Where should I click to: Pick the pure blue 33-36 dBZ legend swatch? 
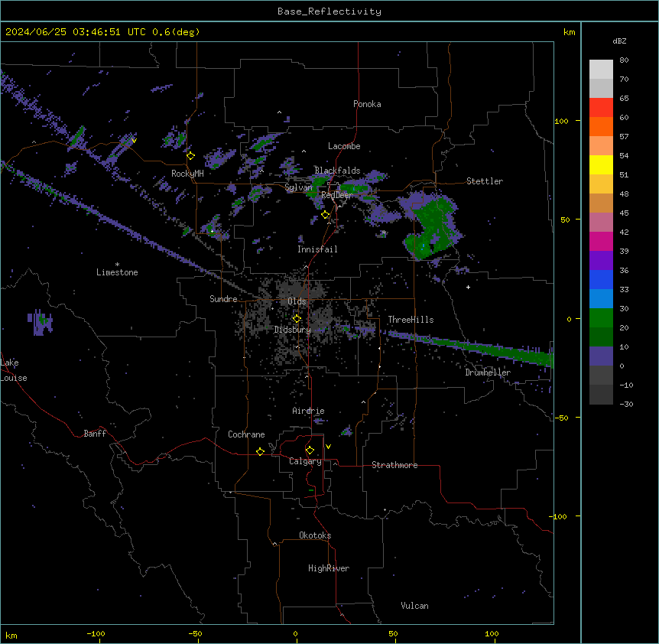(x=601, y=279)
